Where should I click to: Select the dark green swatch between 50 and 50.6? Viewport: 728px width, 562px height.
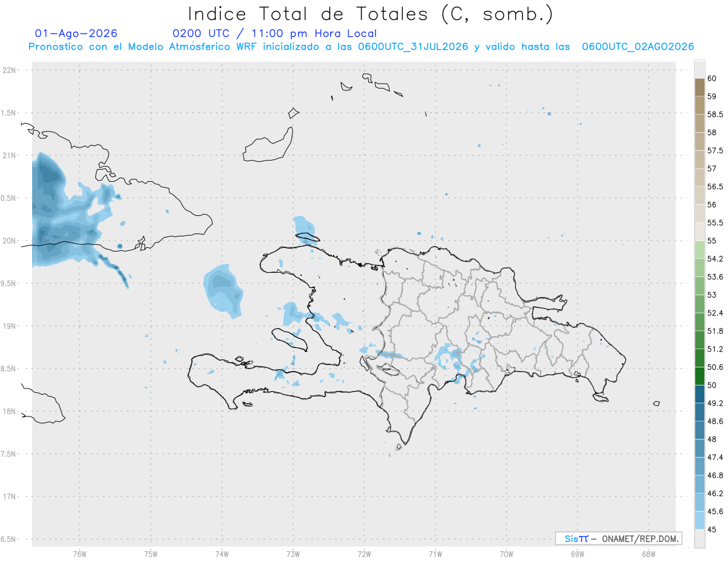[699, 376]
